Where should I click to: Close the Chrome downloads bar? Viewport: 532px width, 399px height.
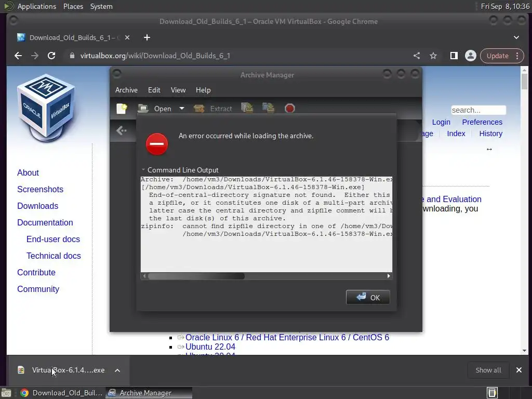tap(519, 370)
